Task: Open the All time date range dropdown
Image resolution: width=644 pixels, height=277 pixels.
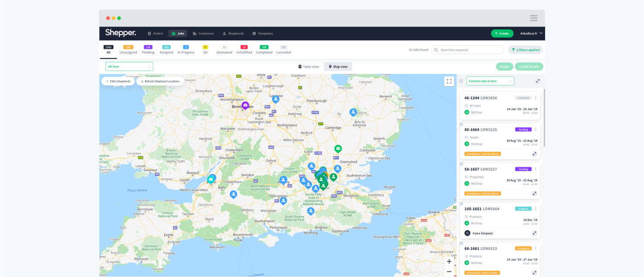Action: point(129,66)
